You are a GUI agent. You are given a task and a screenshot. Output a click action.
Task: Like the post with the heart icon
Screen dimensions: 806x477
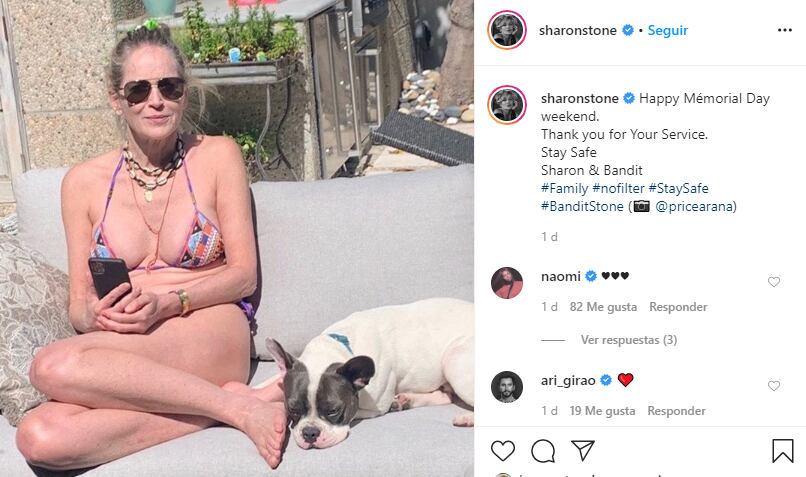pyautogui.click(x=502, y=451)
